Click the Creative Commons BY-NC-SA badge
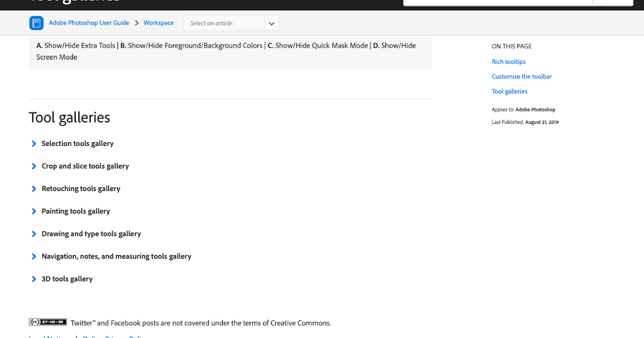 click(48, 322)
